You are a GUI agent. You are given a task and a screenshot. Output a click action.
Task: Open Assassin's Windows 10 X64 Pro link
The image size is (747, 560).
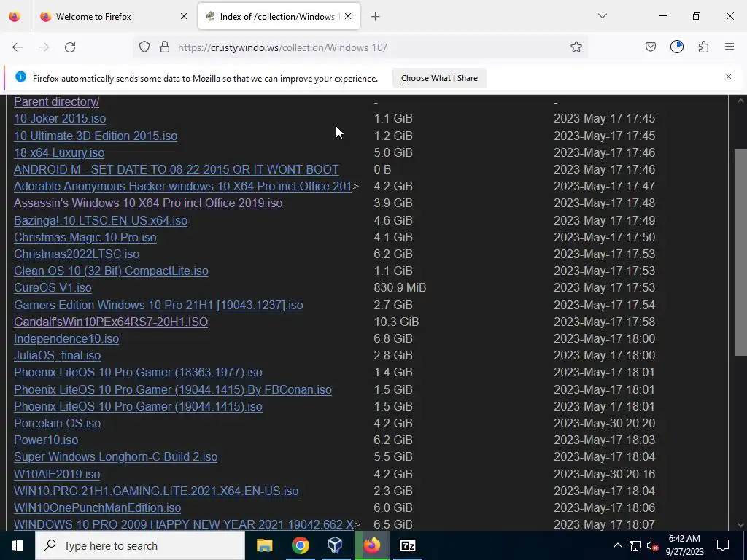148,203
